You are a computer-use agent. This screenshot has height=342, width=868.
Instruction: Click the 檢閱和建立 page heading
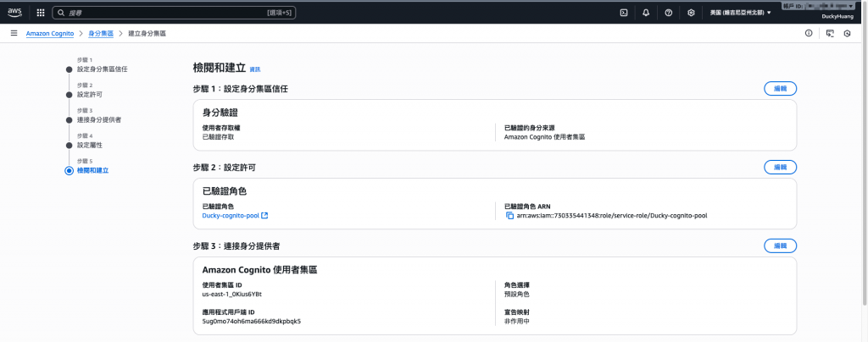219,68
